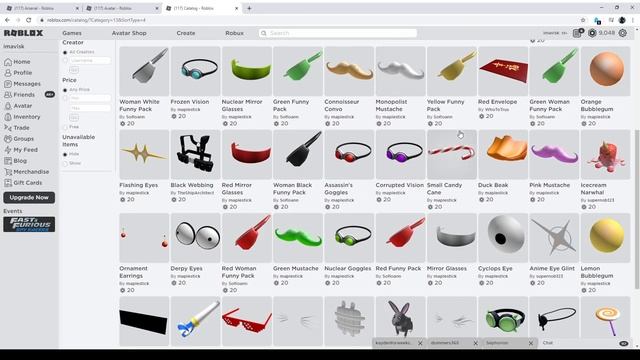Click the Roblox search field
The image size is (640, 360).
coord(338,33)
